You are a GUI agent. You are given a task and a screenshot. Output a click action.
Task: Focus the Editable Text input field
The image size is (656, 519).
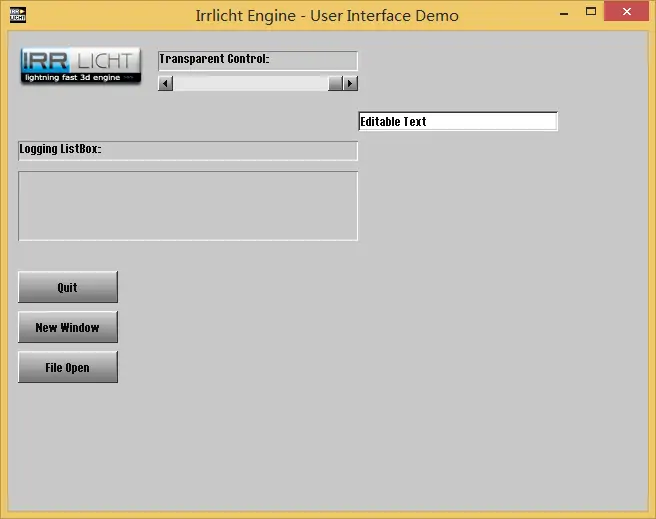[x=457, y=121]
